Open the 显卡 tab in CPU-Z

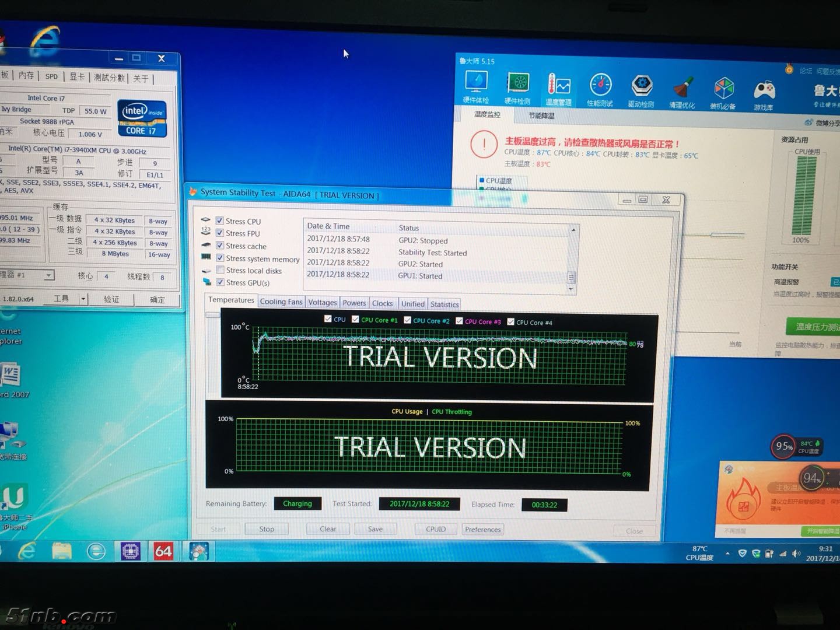[x=77, y=77]
